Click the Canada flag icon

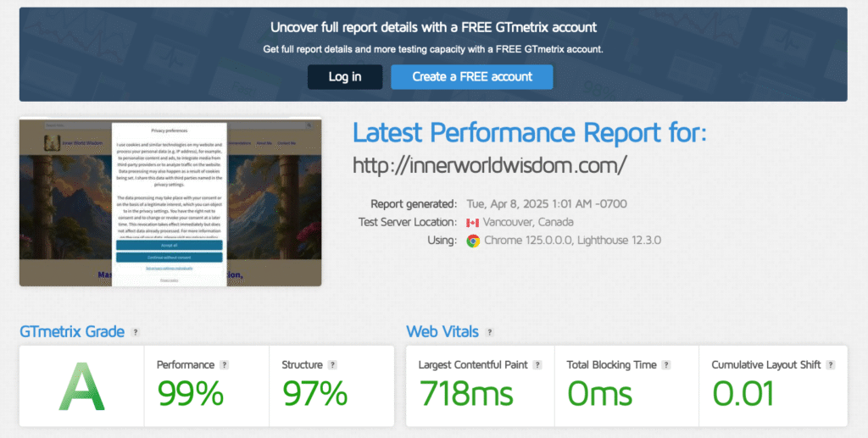point(472,222)
